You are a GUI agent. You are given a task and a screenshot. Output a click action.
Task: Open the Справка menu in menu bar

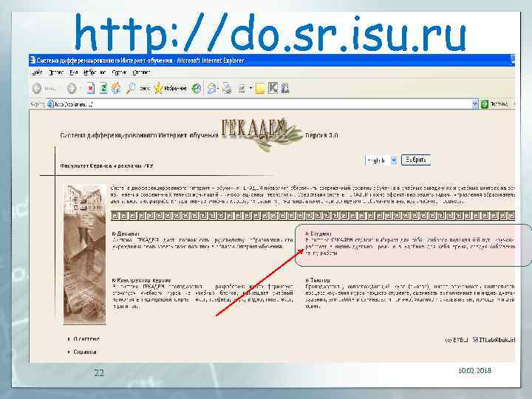tap(141, 72)
